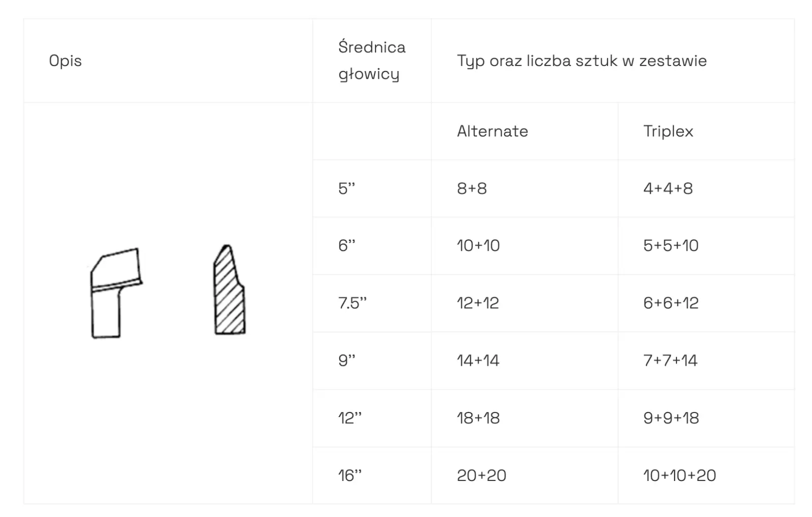Image resolution: width=812 pixels, height=517 pixels.
Task: Click the blade front-view outline drawing
Action: [116, 293]
